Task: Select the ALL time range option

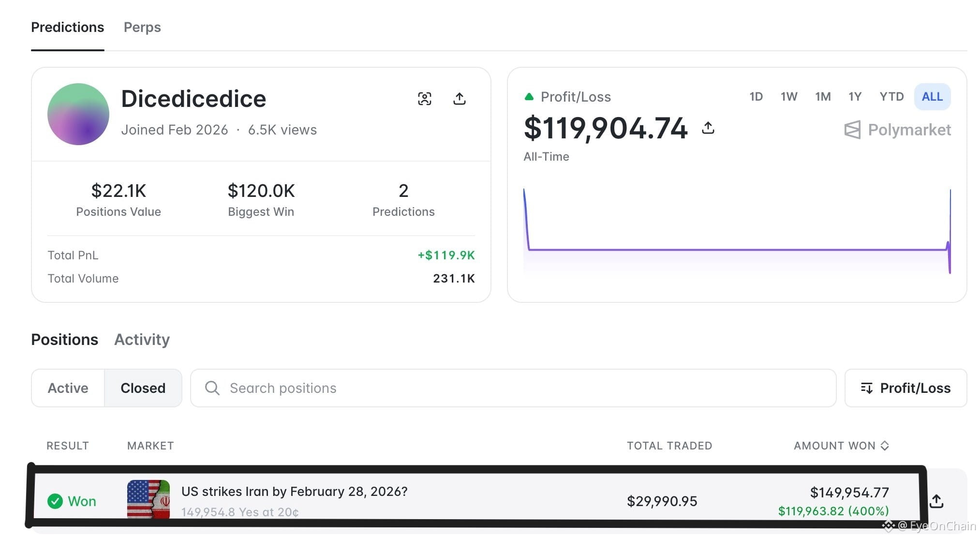Action: 932,97
